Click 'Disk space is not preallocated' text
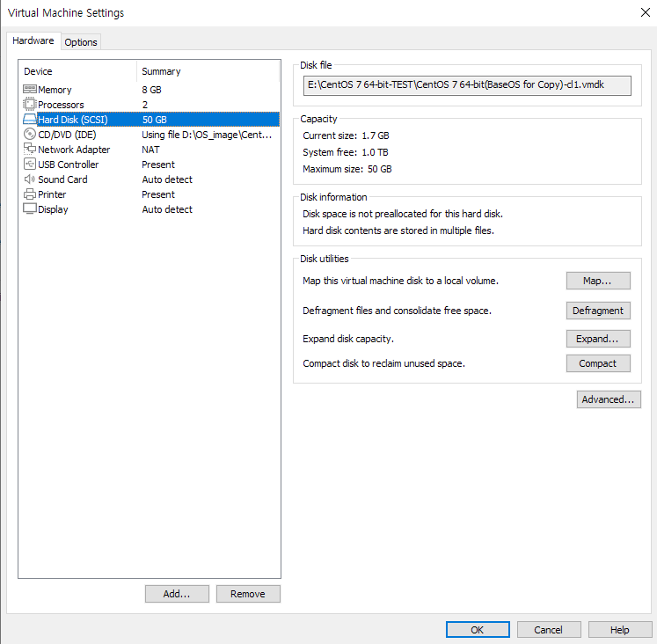The height and width of the screenshot is (644, 657). (403, 214)
